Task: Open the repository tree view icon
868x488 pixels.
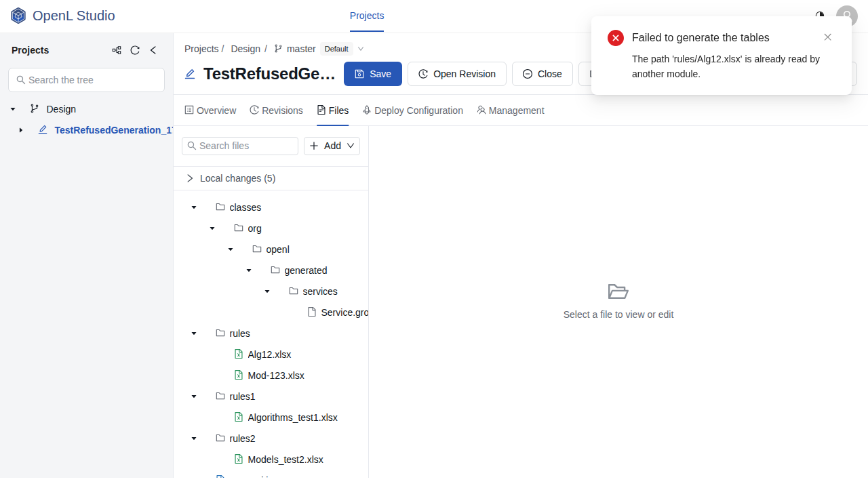Action: tap(117, 50)
